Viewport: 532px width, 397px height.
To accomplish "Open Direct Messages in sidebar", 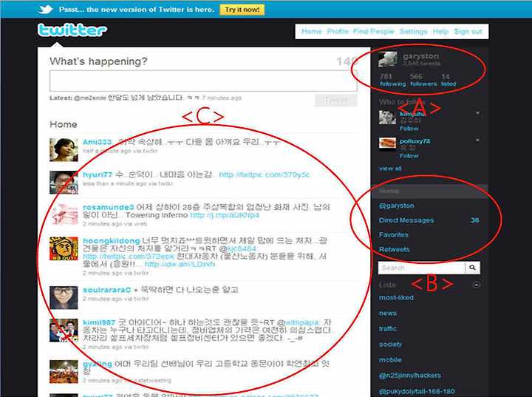I will coord(406,220).
